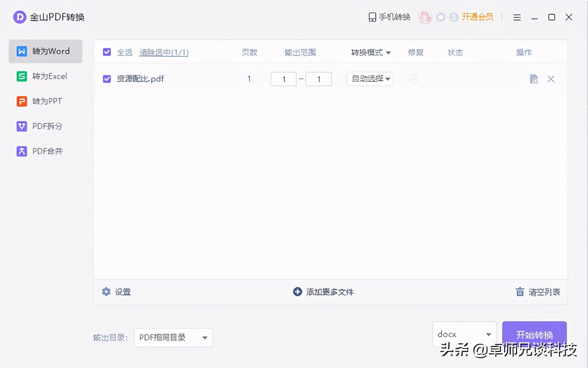
Task: Preview the 资源配比.pdf file icon
Action: [x=534, y=79]
